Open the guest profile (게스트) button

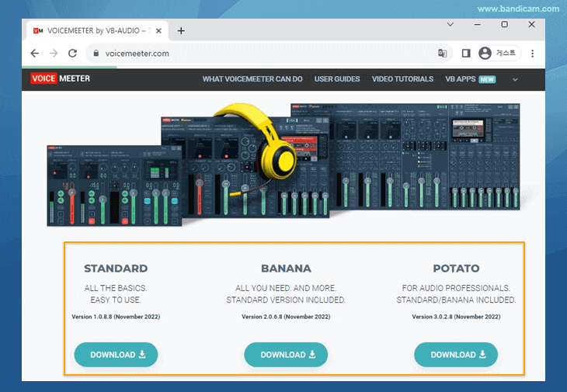(499, 53)
